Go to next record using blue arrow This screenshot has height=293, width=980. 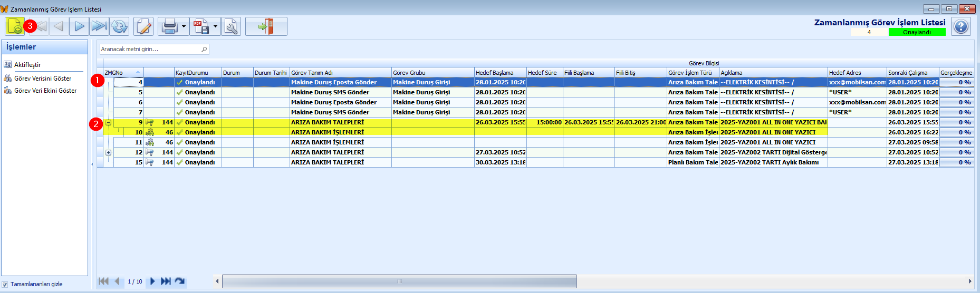[x=79, y=26]
